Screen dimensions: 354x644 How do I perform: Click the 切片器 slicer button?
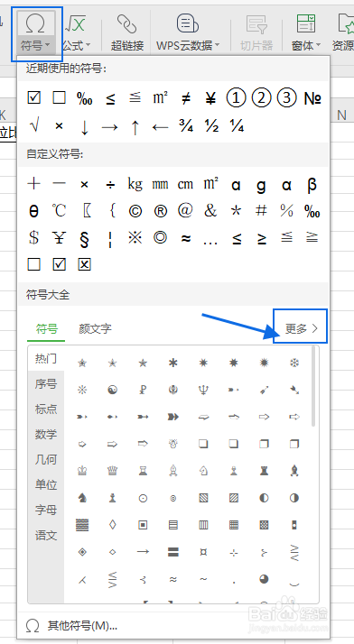pyautogui.click(x=256, y=33)
